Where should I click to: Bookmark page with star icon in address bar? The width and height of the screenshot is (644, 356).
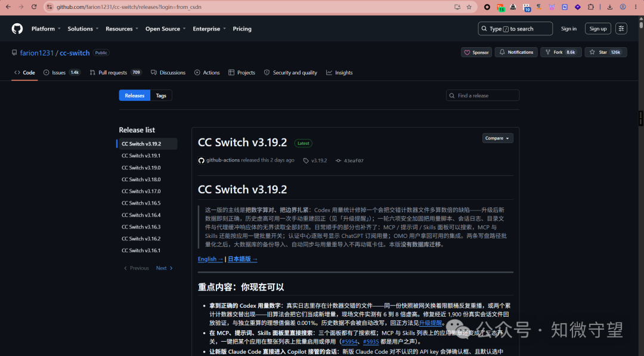(469, 7)
